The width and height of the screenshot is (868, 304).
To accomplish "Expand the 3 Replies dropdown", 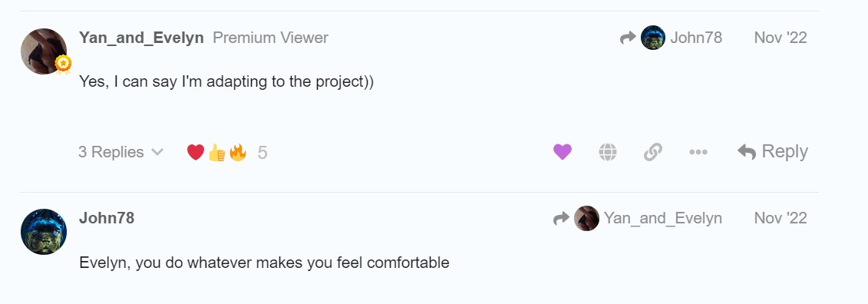I will [x=120, y=152].
